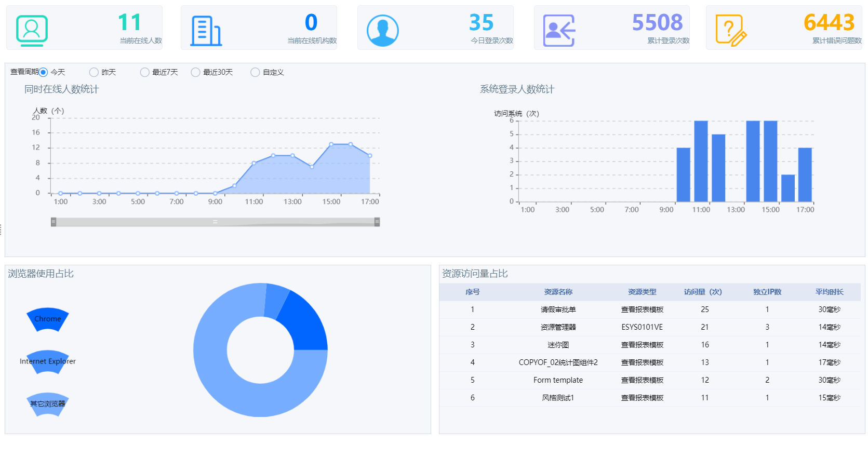Choose the 自定义 custom period option
868x459 pixels.
[x=255, y=72]
